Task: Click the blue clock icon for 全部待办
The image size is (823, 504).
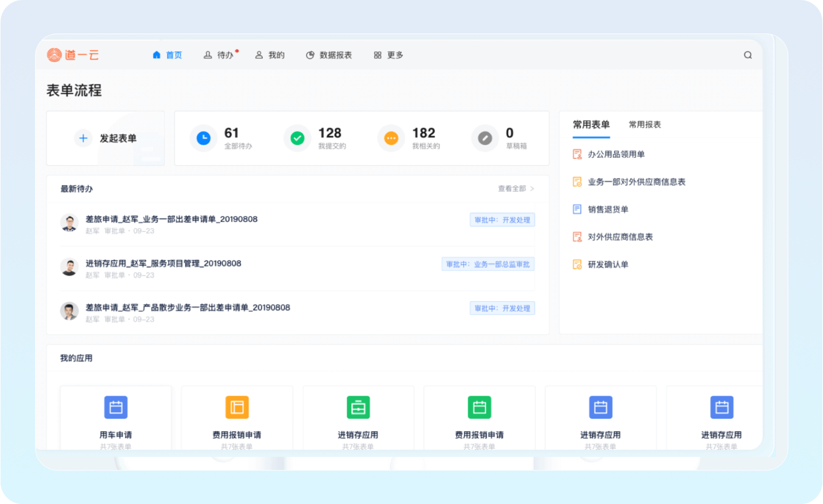Action: click(x=203, y=138)
